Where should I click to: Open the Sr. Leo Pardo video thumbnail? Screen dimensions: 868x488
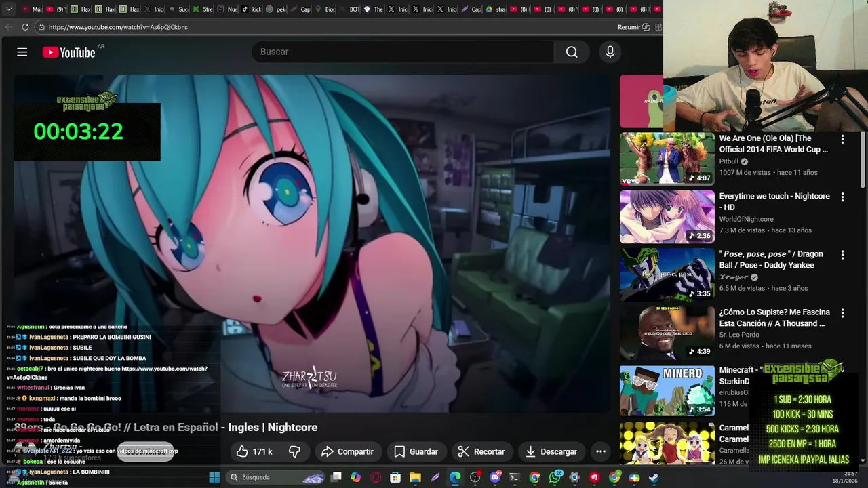pos(667,333)
